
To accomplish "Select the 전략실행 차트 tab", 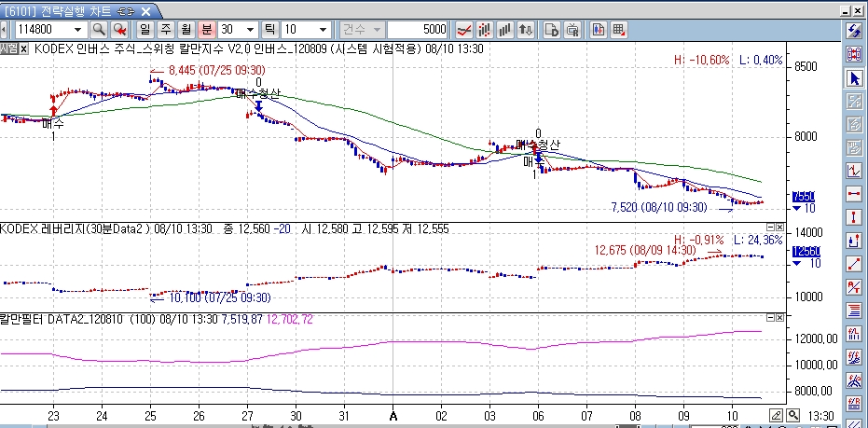I will pyautogui.click(x=70, y=9).
